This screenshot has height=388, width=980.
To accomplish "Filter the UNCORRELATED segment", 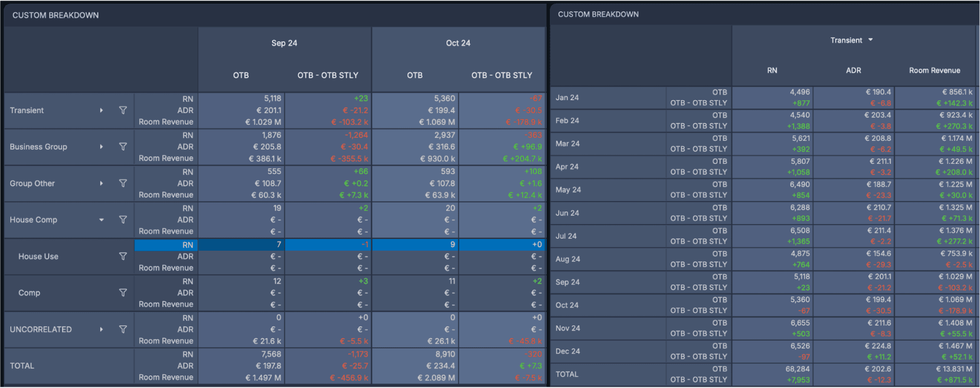I will 123,329.
